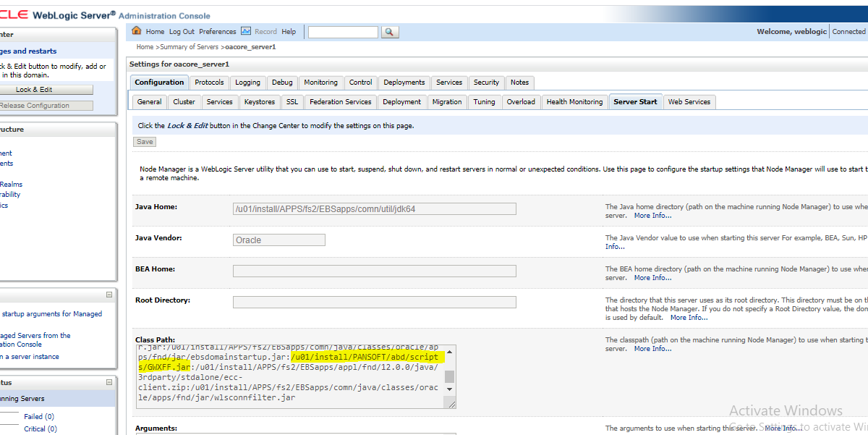This screenshot has width=868, height=435.
Task: Navigate to Summary of Servers breadcrumb
Action: point(191,46)
